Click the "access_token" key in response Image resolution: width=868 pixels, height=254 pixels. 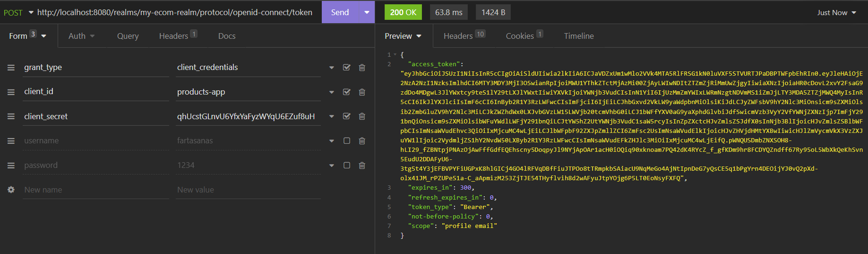[434, 64]
